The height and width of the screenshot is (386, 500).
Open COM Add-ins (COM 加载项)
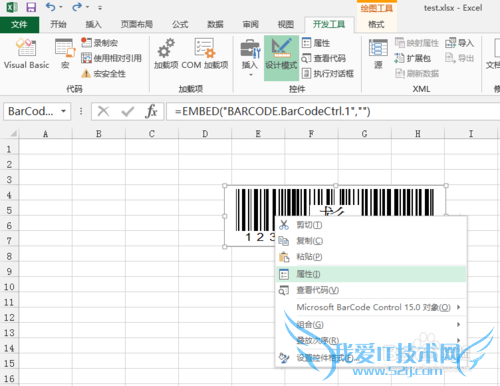coord(205,53)
